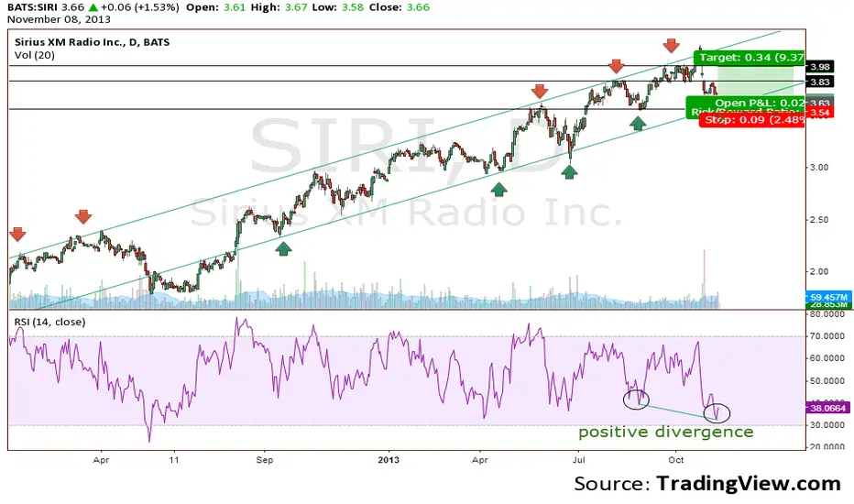This screenshot has height=504, width=854.
Task: Click the Vol (20) indicator label
Action: (x=34, y=55)
